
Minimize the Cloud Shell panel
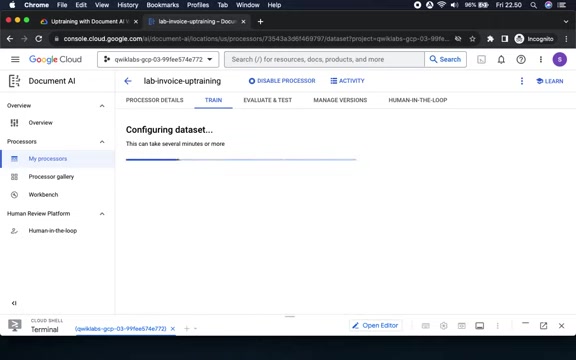click(525, 323)
